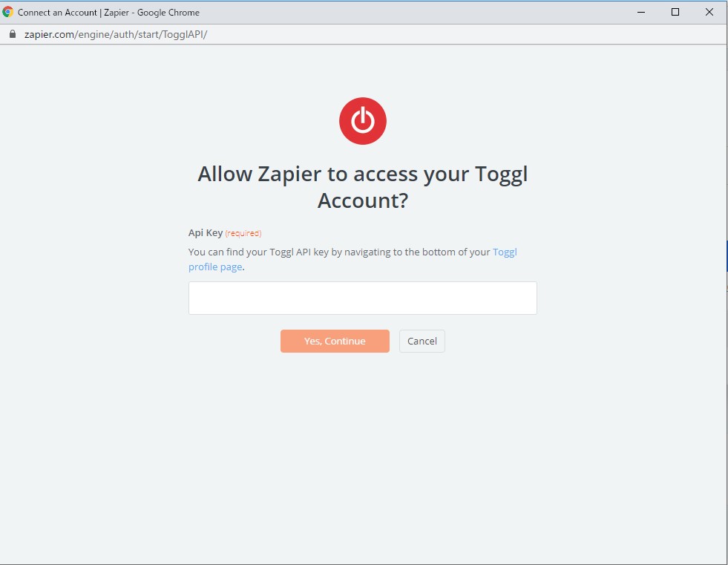Image resolution: width=728 pixels, height=565 pixels.
Task: Click the 'Google Chrome' text in title bar
Action: [x=168, y=13]
